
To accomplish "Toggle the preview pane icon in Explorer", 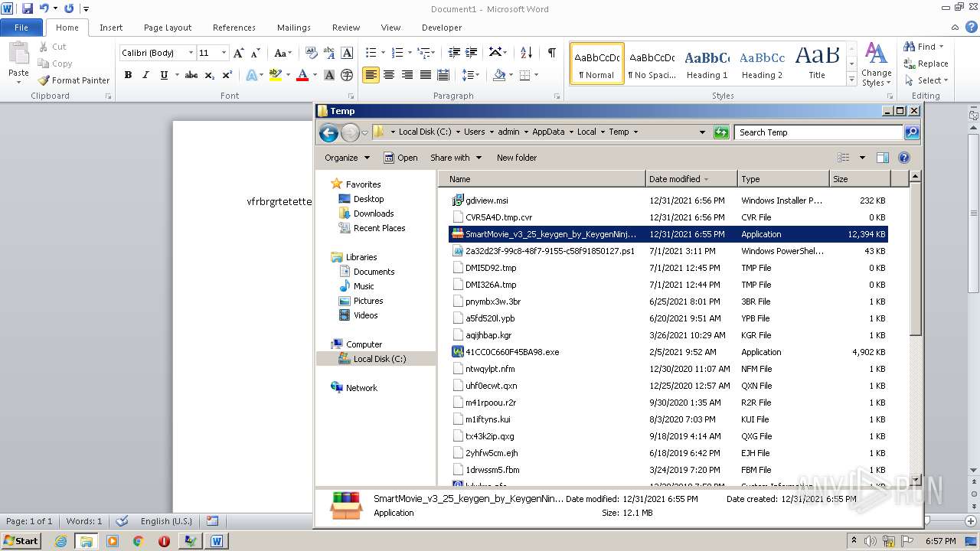I will tap(883, 158).
